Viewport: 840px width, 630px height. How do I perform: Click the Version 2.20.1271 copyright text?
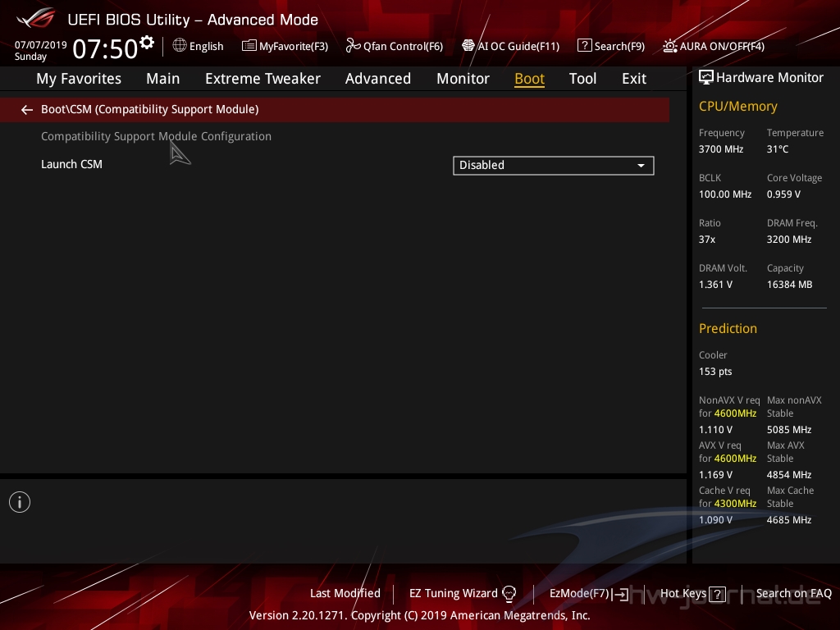coord(419,615)
